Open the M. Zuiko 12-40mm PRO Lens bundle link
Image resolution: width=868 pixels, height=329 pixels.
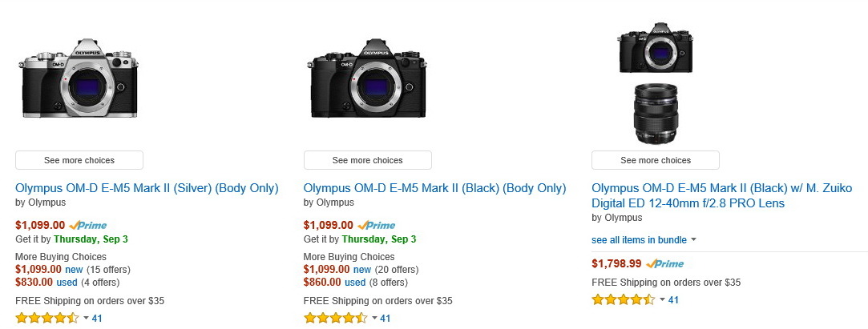(x=722, y=196)
